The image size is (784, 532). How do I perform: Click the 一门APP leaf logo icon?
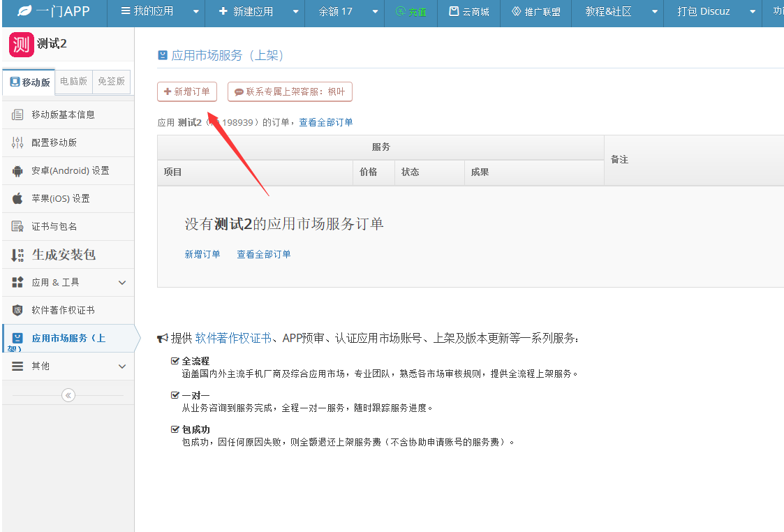pos(24,10)
